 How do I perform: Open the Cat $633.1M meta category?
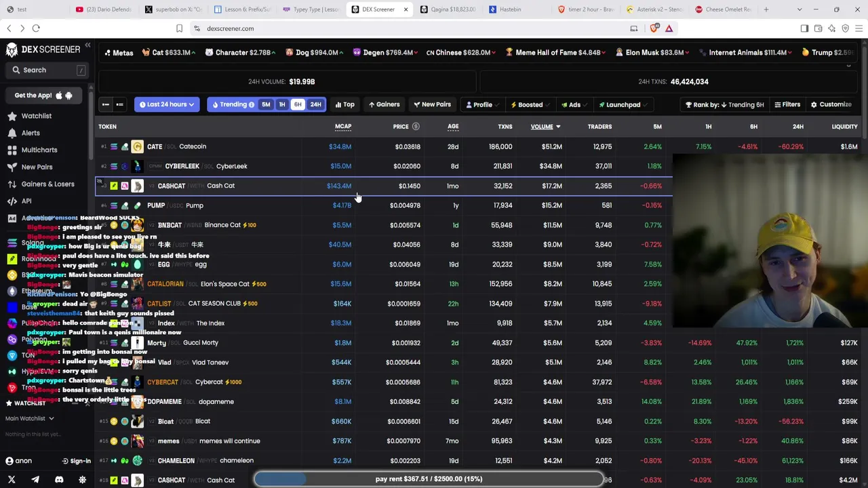pyautogui.click(x=168, y=52)
